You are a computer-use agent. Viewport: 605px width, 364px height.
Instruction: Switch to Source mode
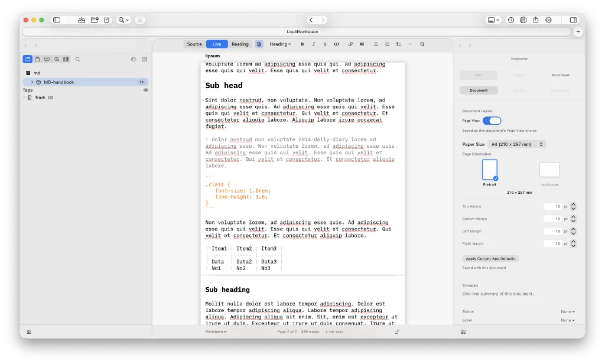(194, 44)
